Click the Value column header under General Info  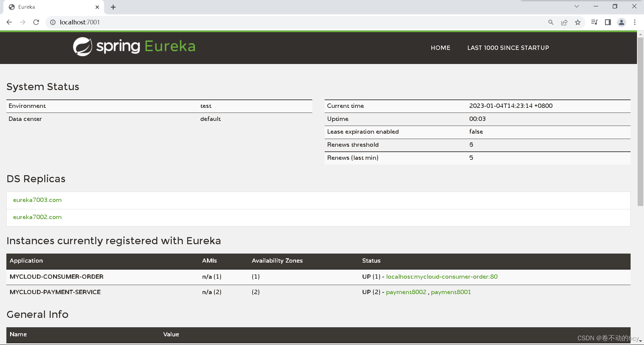tap(171, 334)
